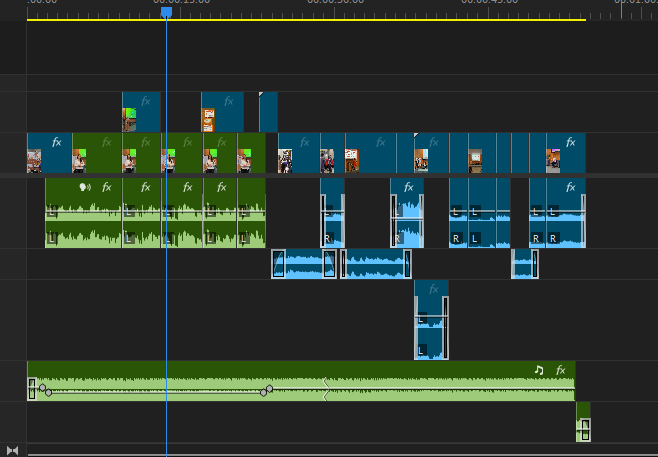Select the fade-in transition on the first light-blue audio clip

click(278, 264)
